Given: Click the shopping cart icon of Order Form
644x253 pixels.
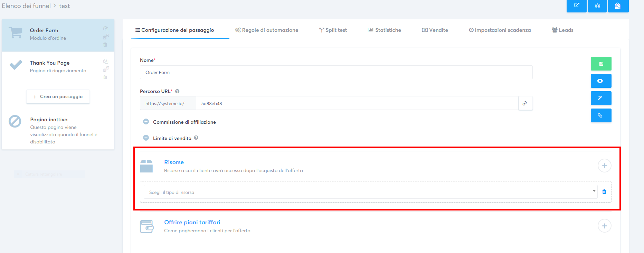Looking at the screenshot, I should [x=16, y=33].
